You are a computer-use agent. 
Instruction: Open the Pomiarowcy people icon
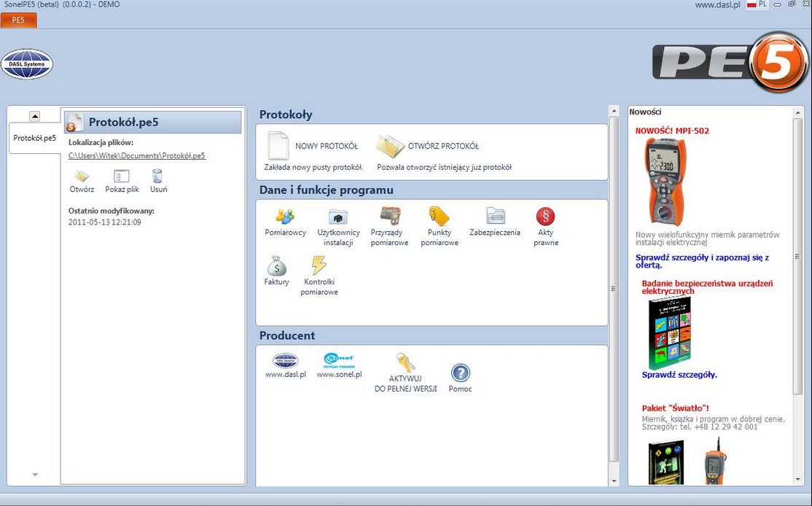pos(285,216)
